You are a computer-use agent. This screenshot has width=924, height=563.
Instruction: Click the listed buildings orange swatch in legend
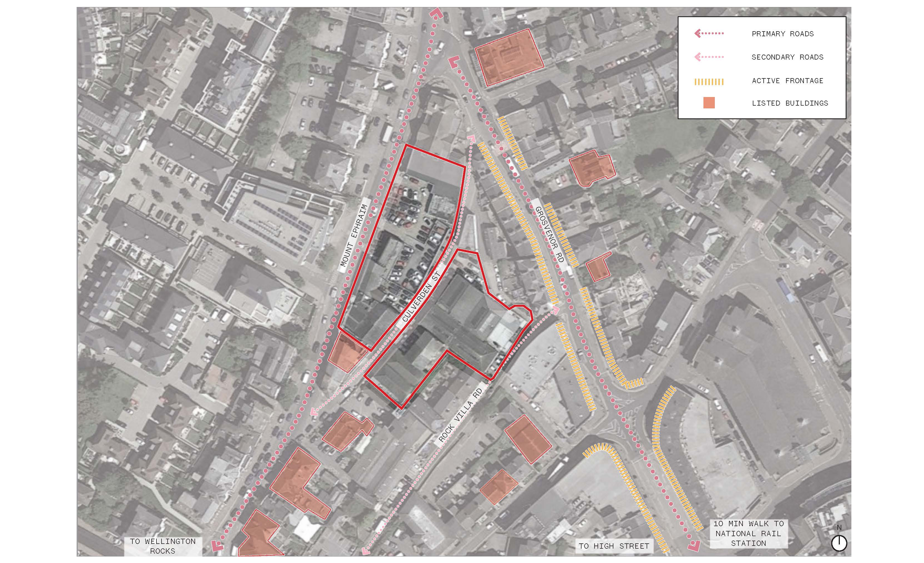(709, 103)
